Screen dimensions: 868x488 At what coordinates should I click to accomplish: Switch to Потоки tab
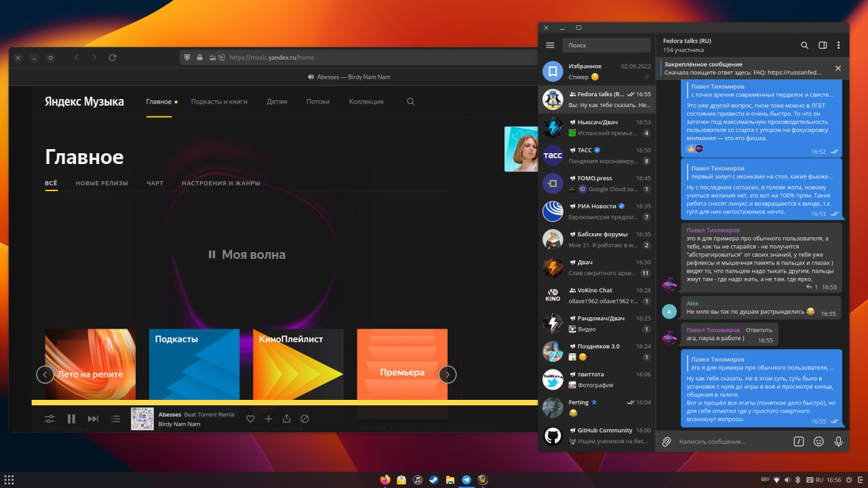318,102
